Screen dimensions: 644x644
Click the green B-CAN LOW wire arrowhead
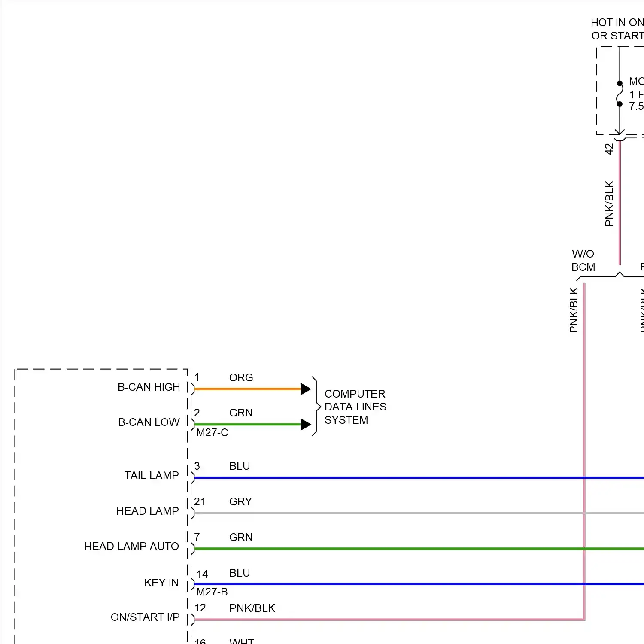pos(305,425)
